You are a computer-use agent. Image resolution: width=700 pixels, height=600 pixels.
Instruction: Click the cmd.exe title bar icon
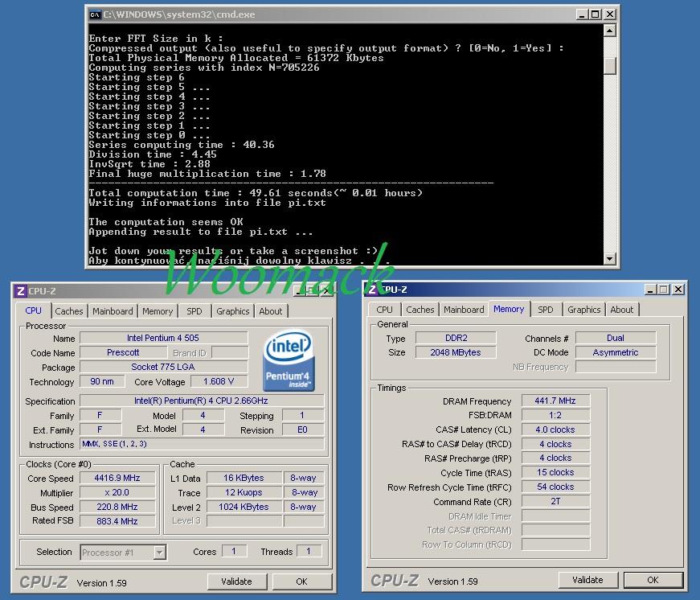point(95,14)
